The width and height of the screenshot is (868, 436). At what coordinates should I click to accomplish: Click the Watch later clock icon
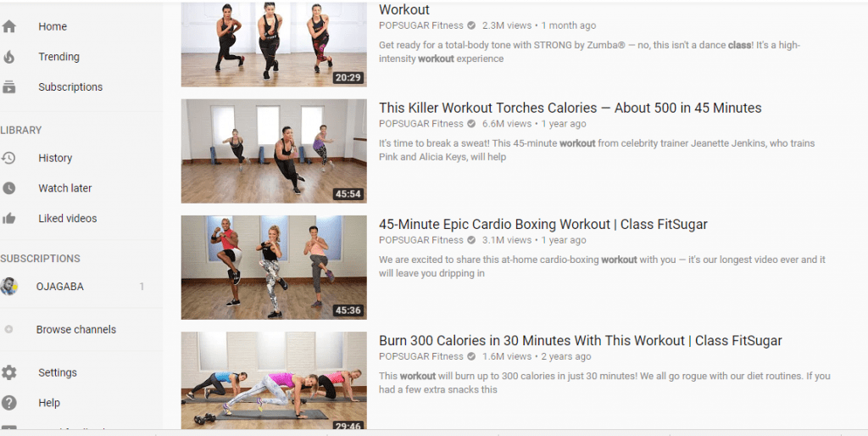8,188
